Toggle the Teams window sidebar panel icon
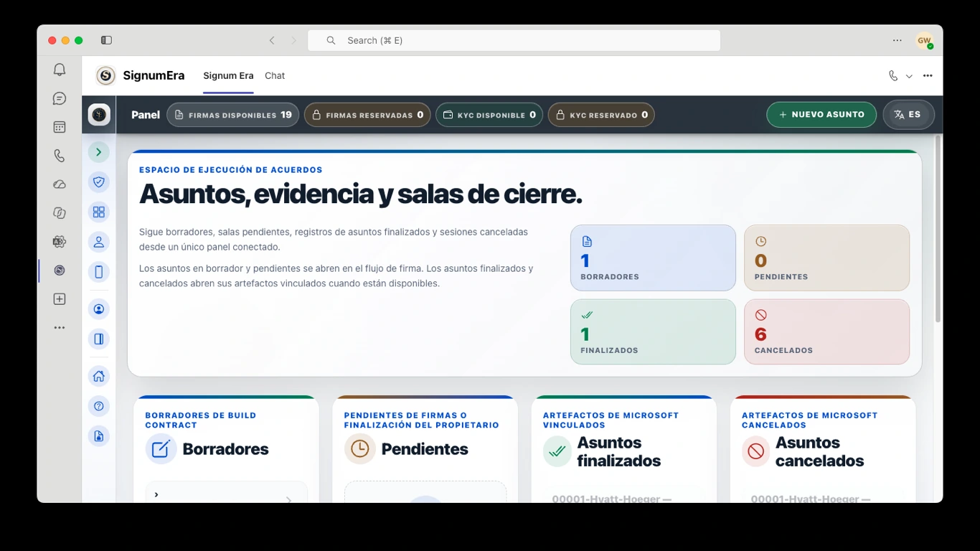 pyautogui.click(x=106, y=40)
